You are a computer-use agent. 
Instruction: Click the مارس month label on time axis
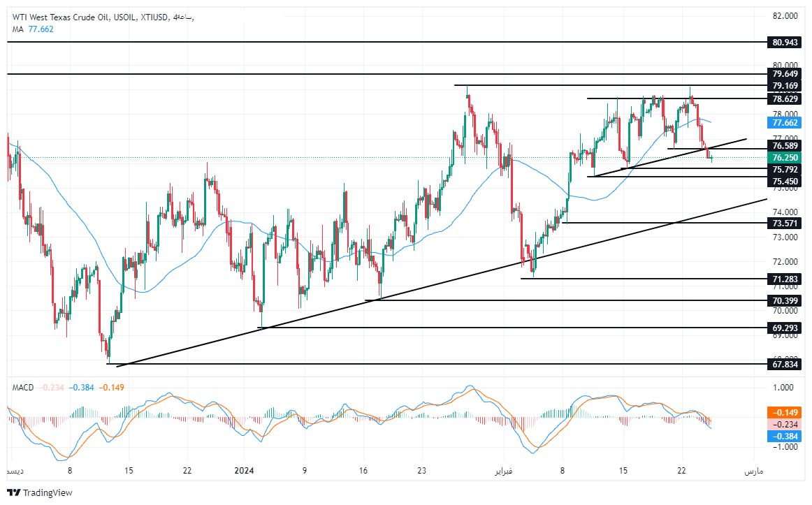click(753, 471)
